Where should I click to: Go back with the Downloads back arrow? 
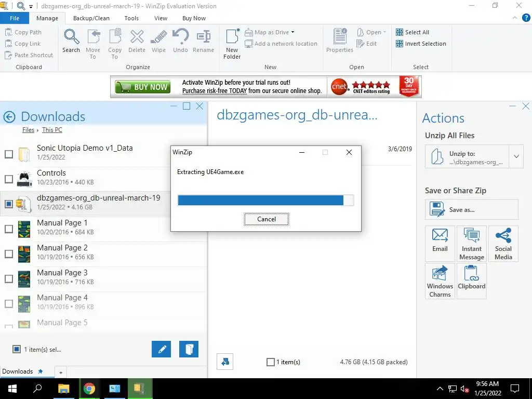click(9, 117)
